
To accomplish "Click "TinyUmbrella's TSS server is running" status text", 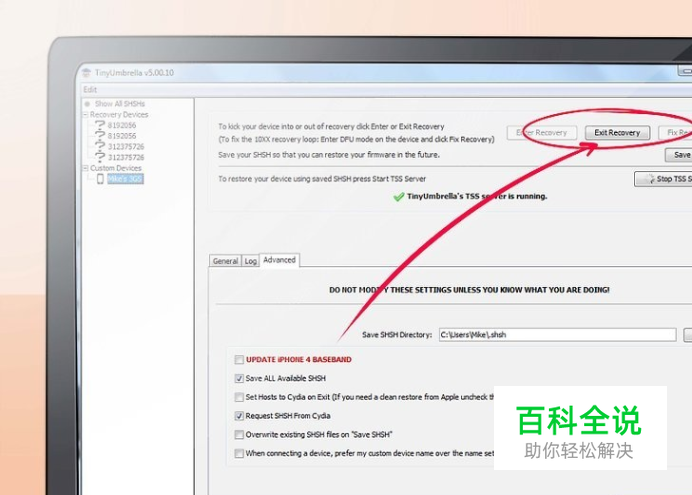I will (477, 197).
